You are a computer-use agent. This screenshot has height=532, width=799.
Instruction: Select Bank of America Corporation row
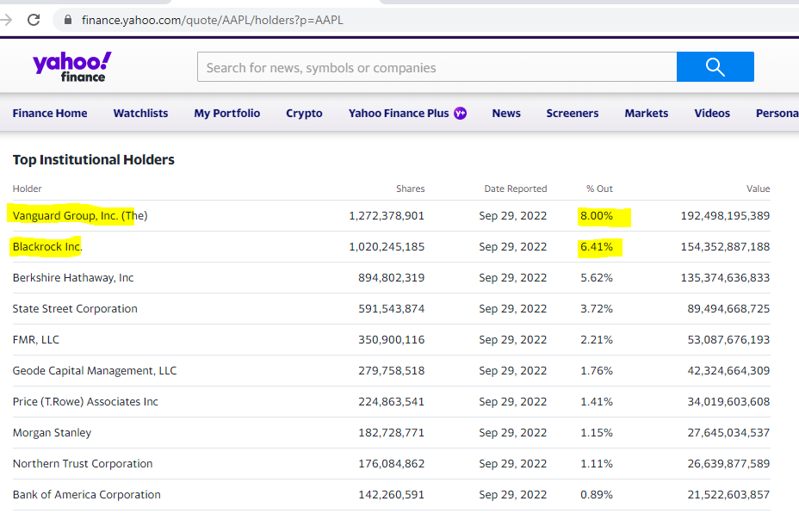392,495
